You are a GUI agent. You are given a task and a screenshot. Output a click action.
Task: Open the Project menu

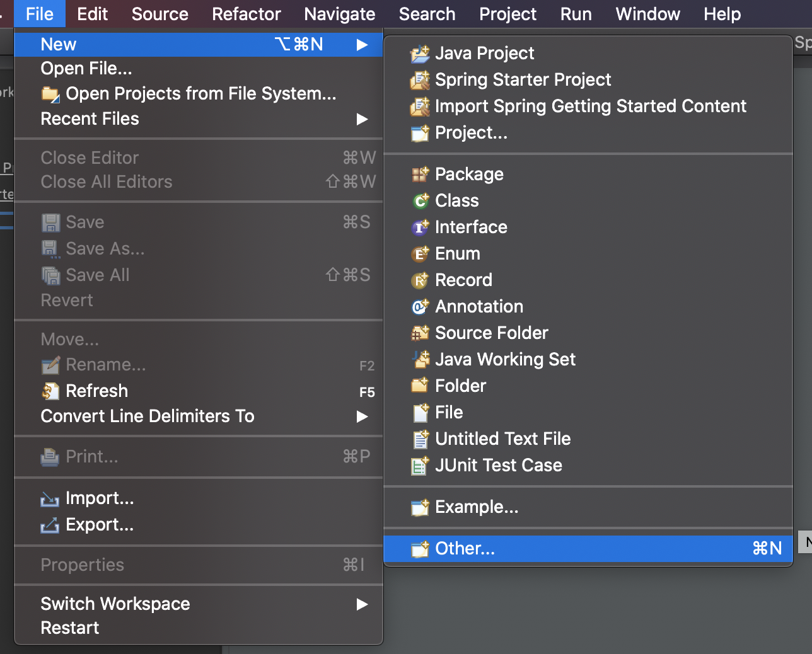coord(508,14)
